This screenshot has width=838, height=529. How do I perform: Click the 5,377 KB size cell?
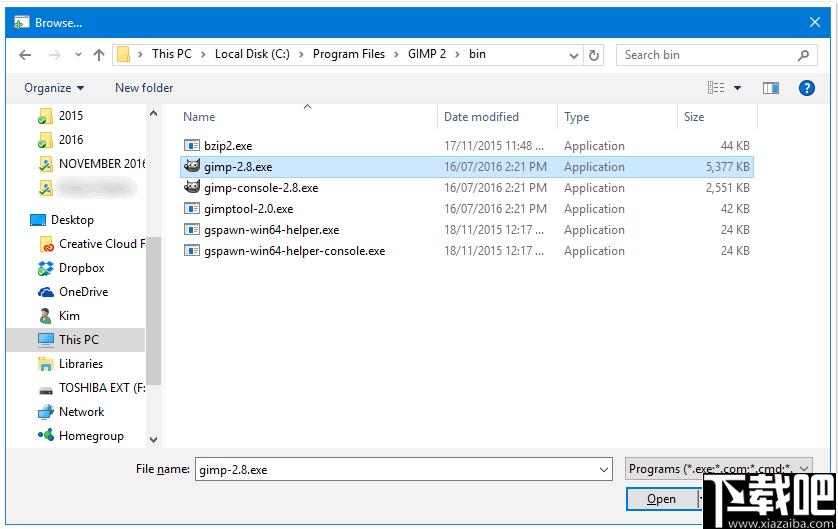click(727, 167)
